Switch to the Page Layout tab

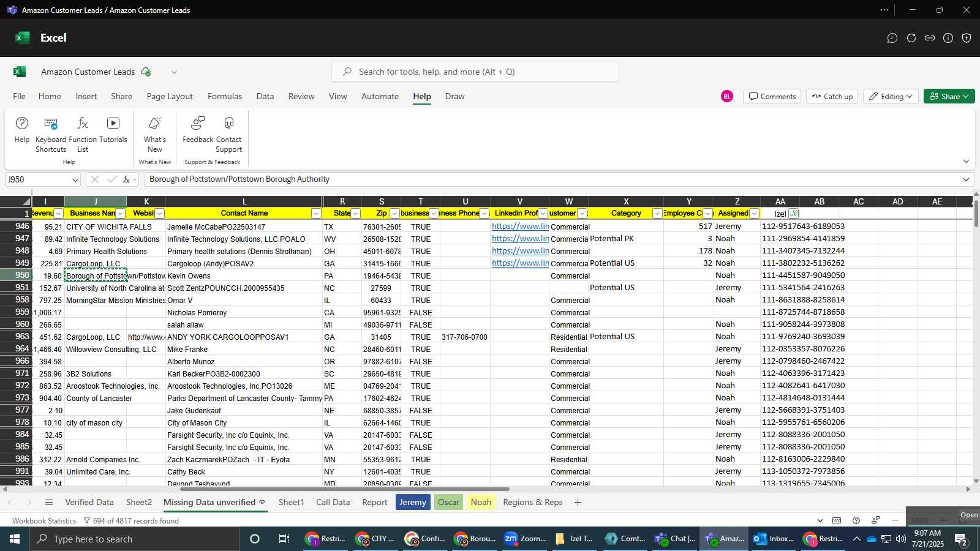click(170, 96)
